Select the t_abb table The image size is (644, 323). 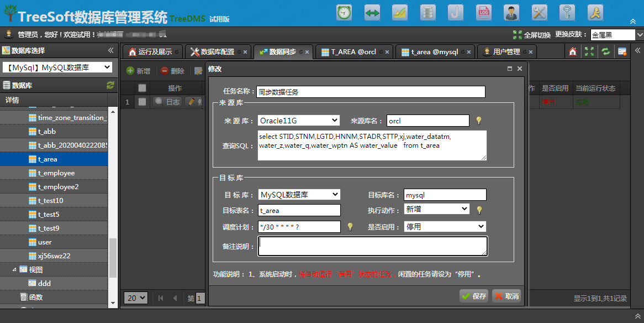(x=47, y=131)
